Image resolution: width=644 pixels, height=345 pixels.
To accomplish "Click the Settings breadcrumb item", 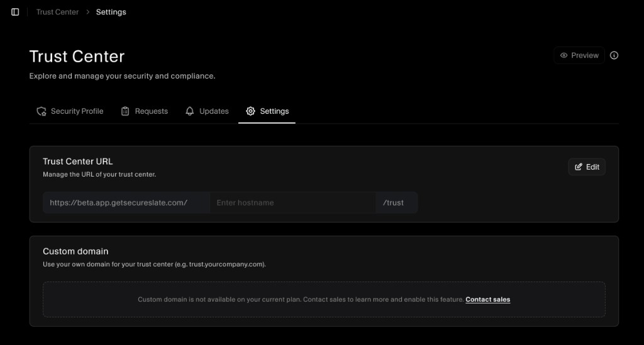I will click(111, 12).
